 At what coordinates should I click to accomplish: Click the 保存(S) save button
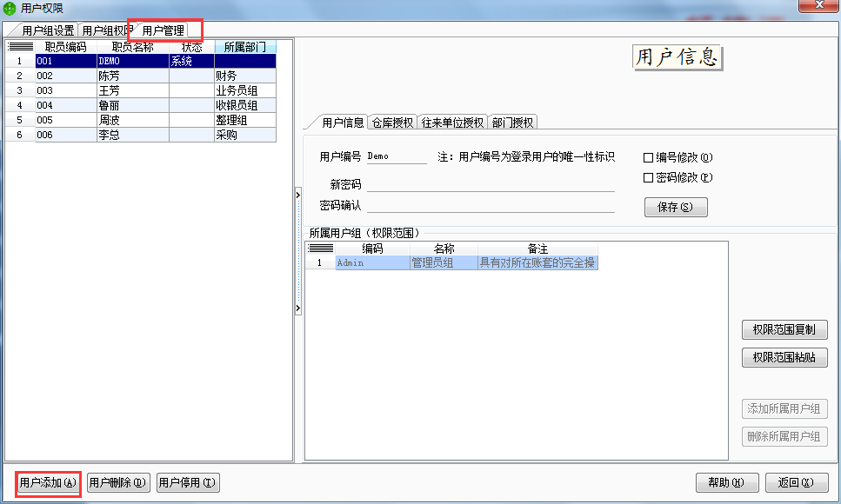676,207
